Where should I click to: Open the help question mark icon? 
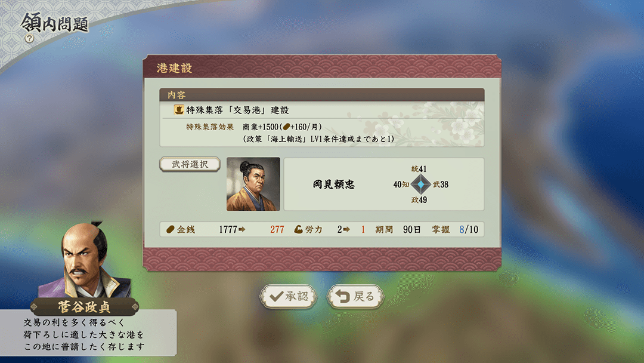(x=29, y=39)
